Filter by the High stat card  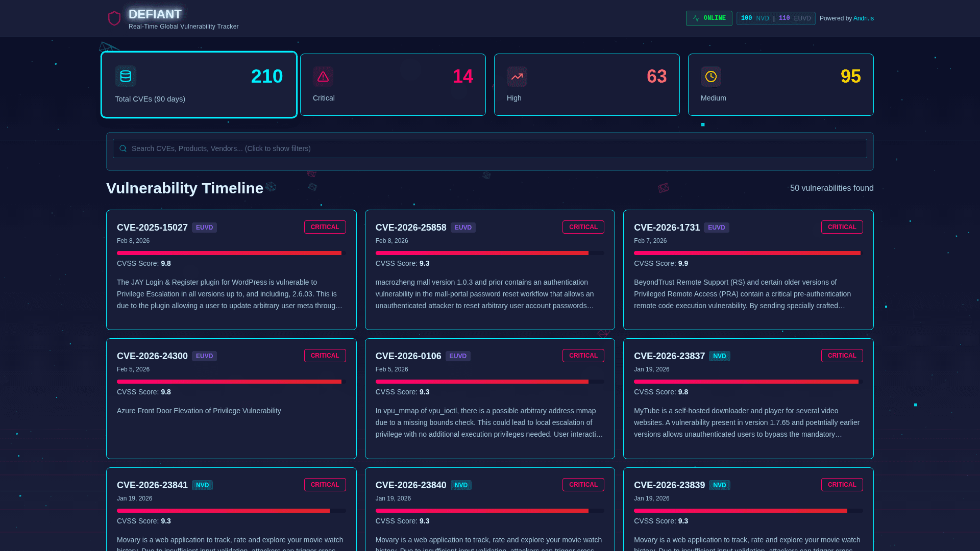[587, 85]
